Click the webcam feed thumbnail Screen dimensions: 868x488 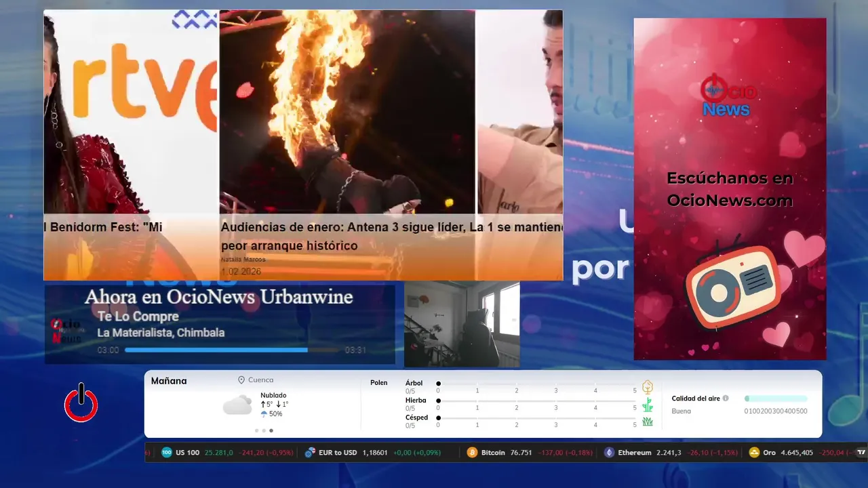click(462, 325)
